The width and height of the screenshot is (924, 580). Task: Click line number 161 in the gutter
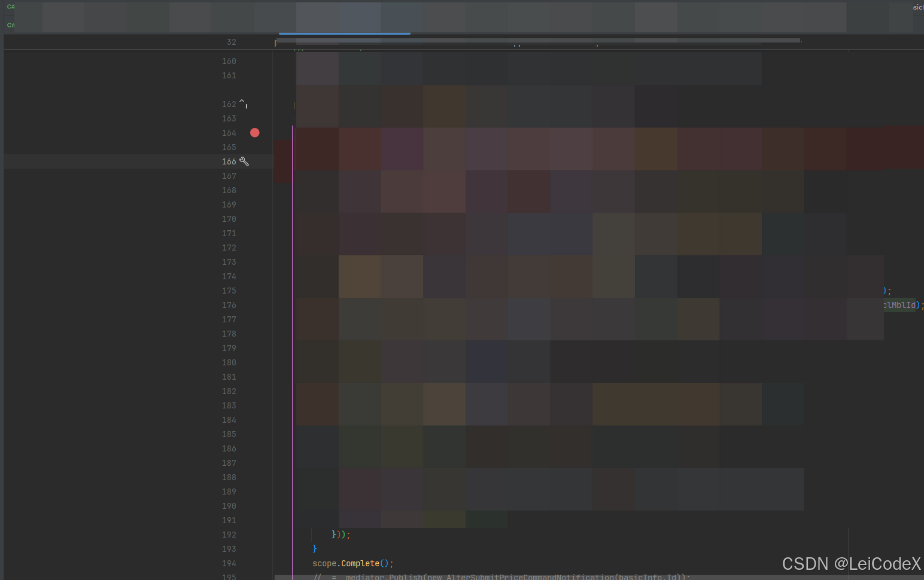(229, 75)
